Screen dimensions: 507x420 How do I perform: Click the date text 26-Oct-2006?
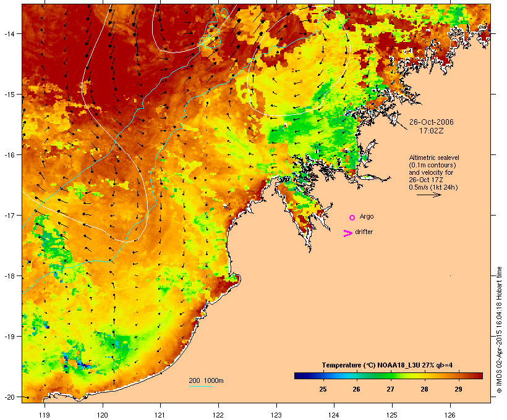pos(432,122)
